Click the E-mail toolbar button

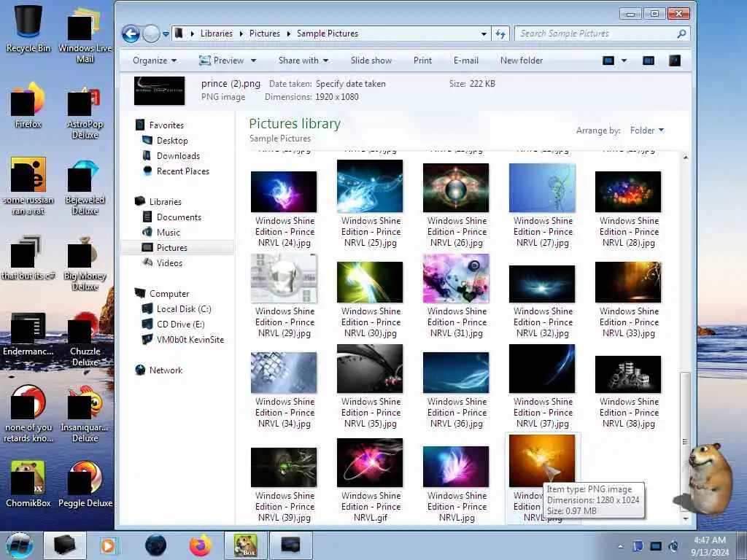click(x=465, y=61)
